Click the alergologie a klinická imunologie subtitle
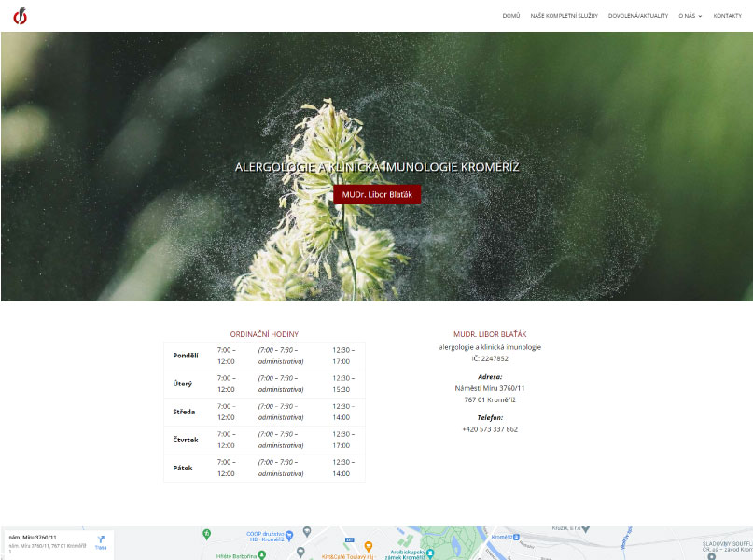The image size is (753, 560). (490, 347)
